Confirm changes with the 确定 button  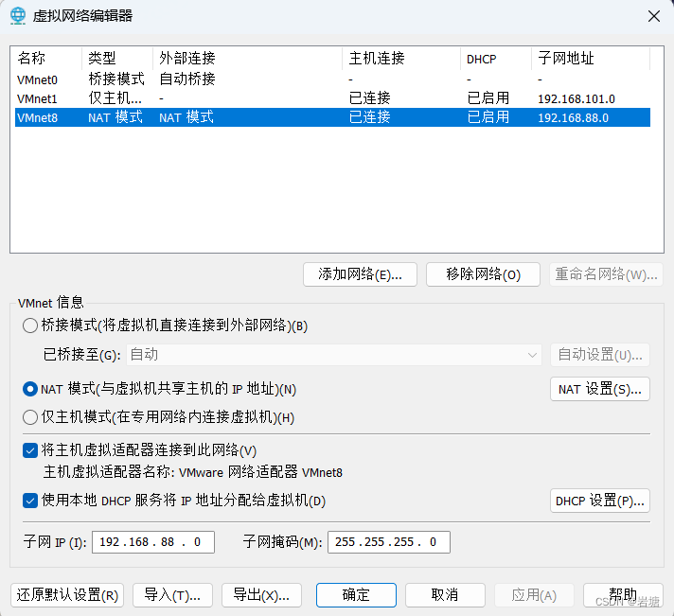point(356,595)
